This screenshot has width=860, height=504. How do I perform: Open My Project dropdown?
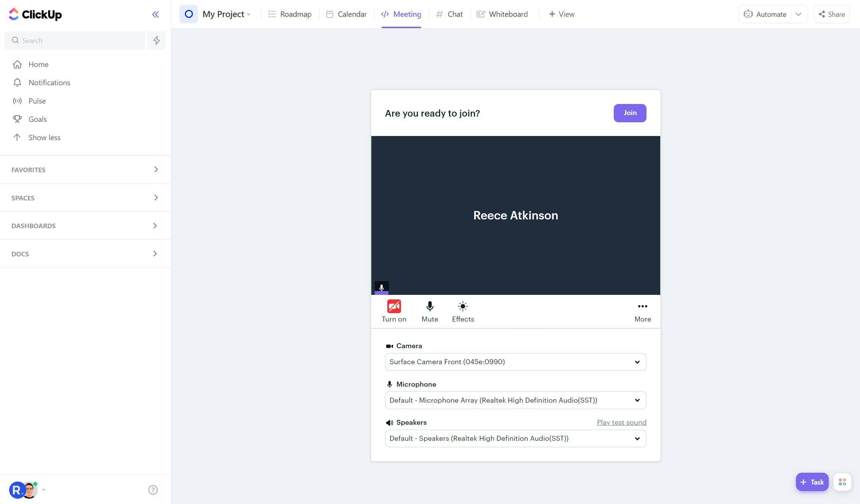[x=226, y=14]
